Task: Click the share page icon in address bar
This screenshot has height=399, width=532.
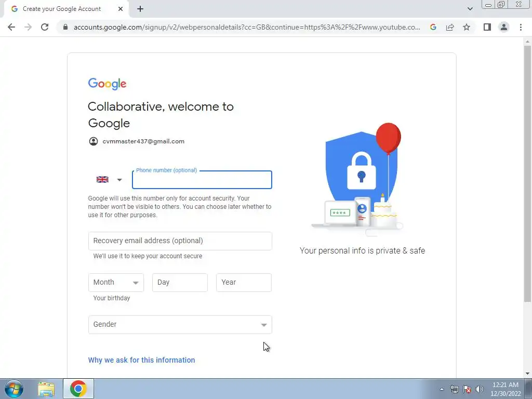Action: pyautogui.click(x=450, y=27)
